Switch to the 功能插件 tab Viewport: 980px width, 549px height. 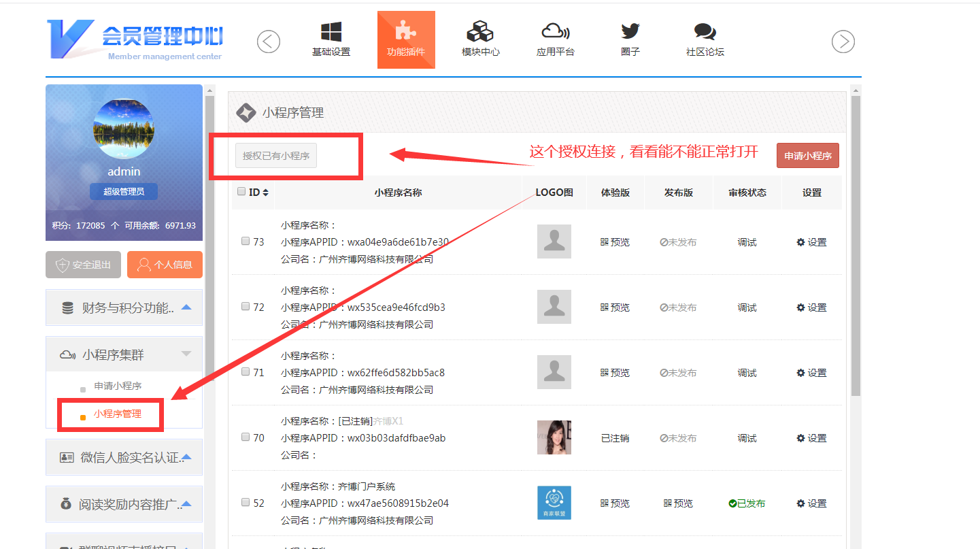coord(406,40)
